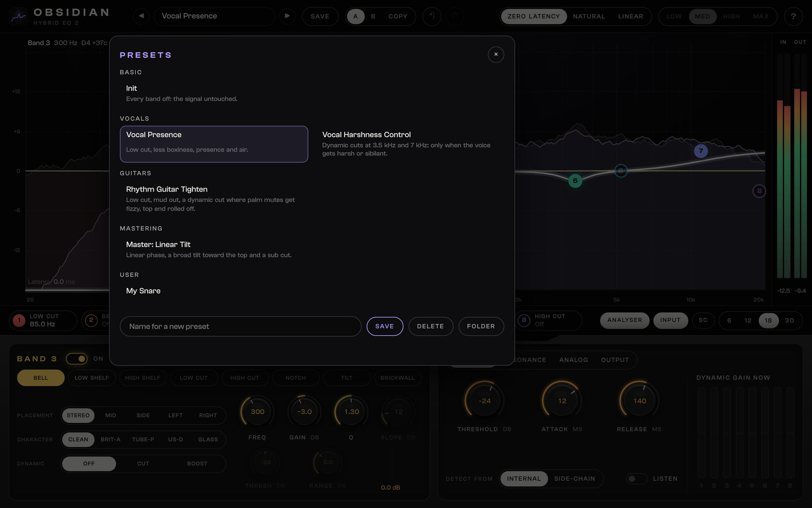Click the Delete preset button

(430, 326)
